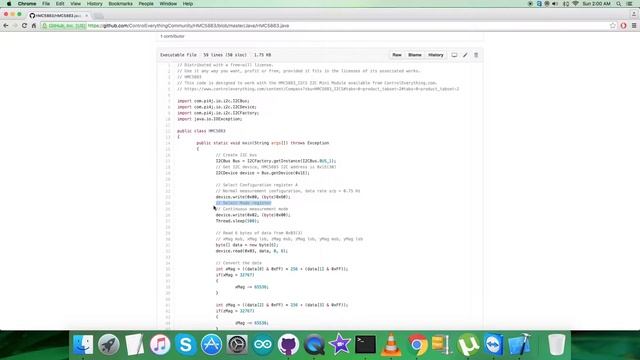Open System Preferences from the dock
The width and height of the screenshot is (640, 360).
237,345
